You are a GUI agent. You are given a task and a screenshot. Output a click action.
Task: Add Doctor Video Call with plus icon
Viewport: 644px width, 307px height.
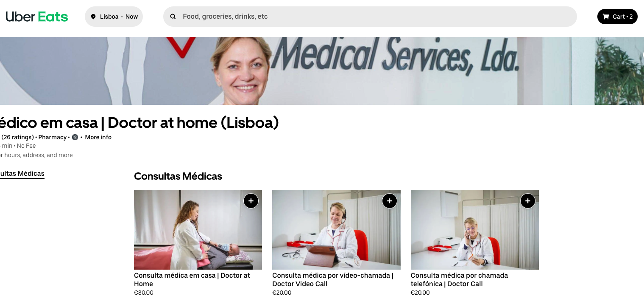390,201
